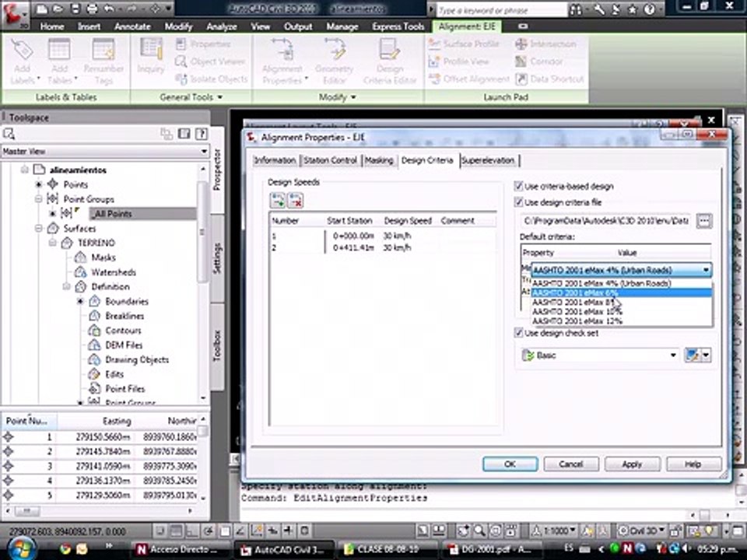
Task: Collapse the Surfaces tree node
Action: click(x=39, y=229)
